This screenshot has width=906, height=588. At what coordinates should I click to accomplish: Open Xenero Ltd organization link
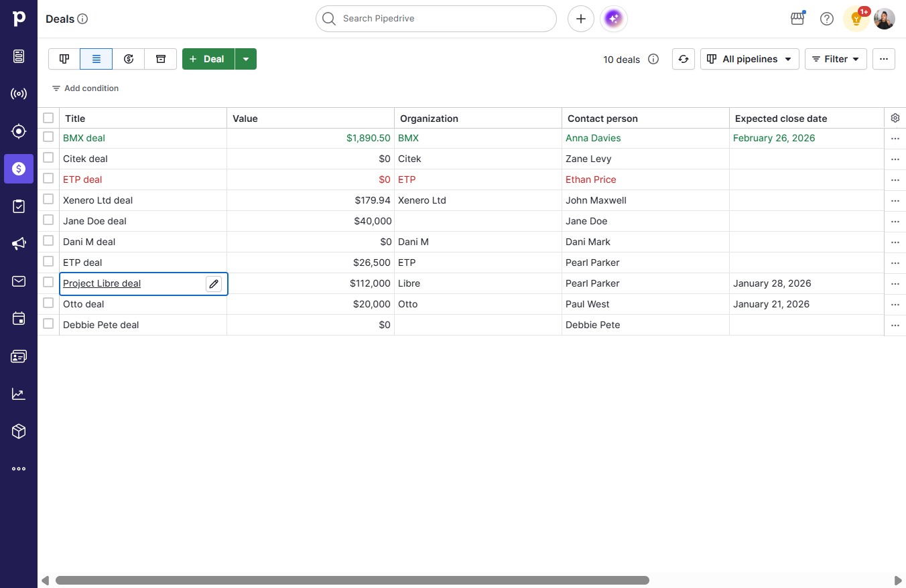click(x=422, y=200)
